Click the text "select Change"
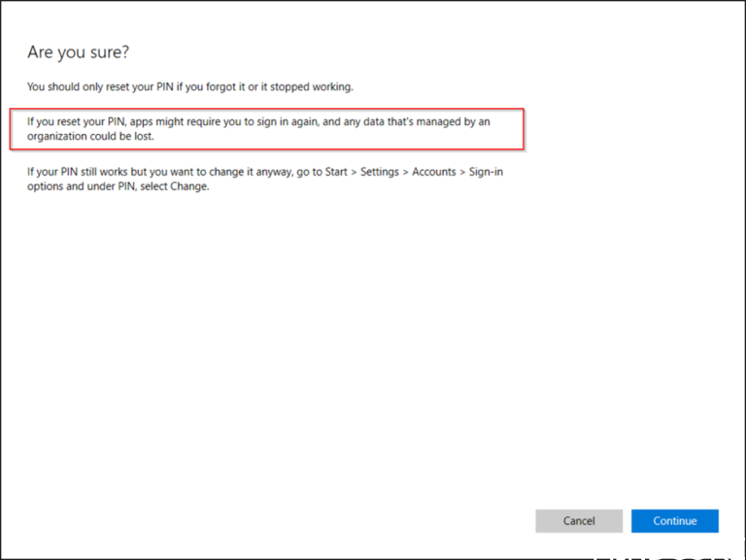This screenshot has height=560, width=746. [x=177, y=186]
